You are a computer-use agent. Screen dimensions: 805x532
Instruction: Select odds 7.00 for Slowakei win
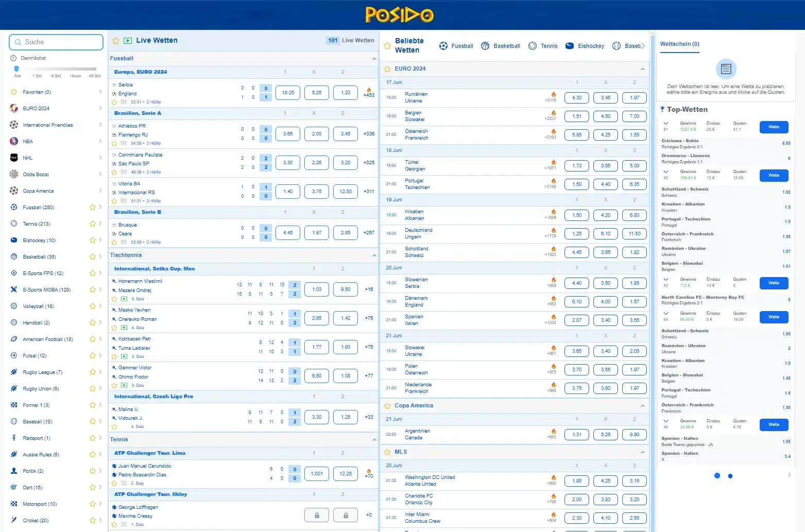tap(635, 116)
